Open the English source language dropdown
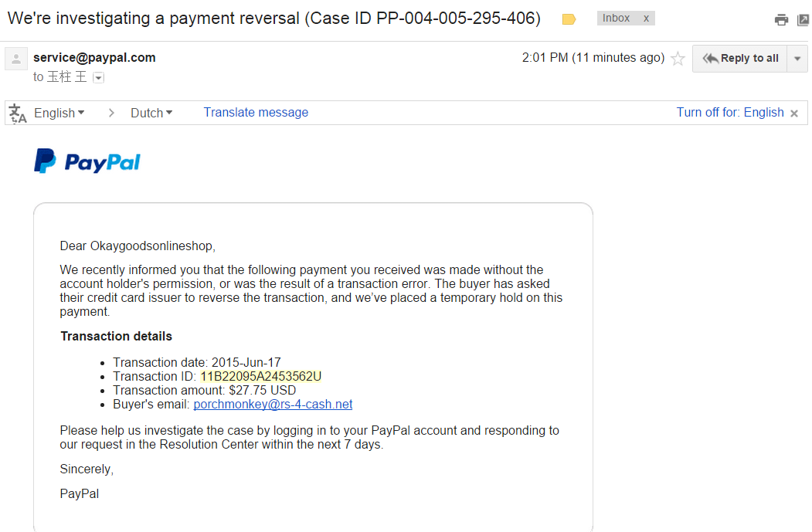The image size is (812, 532). point(59,113)
